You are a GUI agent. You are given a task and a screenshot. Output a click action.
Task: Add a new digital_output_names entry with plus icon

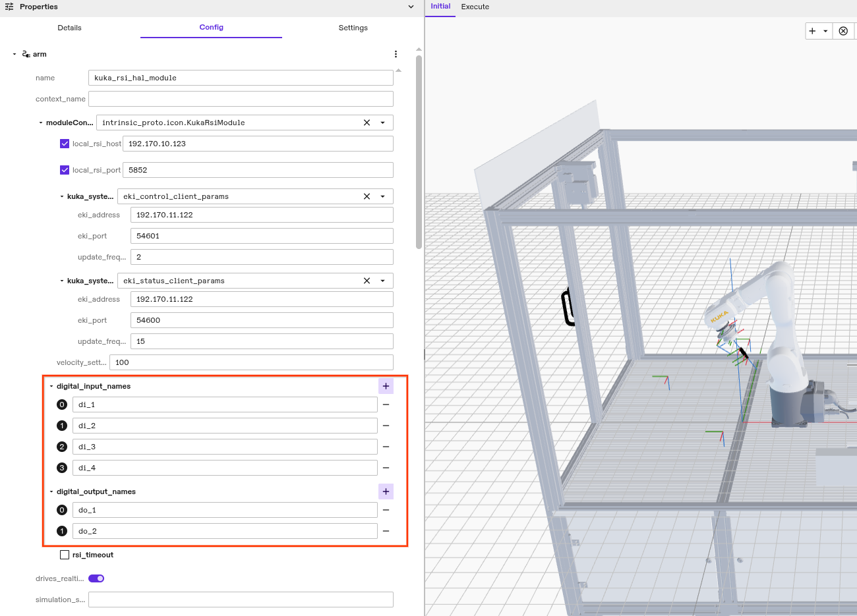tap(386, 491)
